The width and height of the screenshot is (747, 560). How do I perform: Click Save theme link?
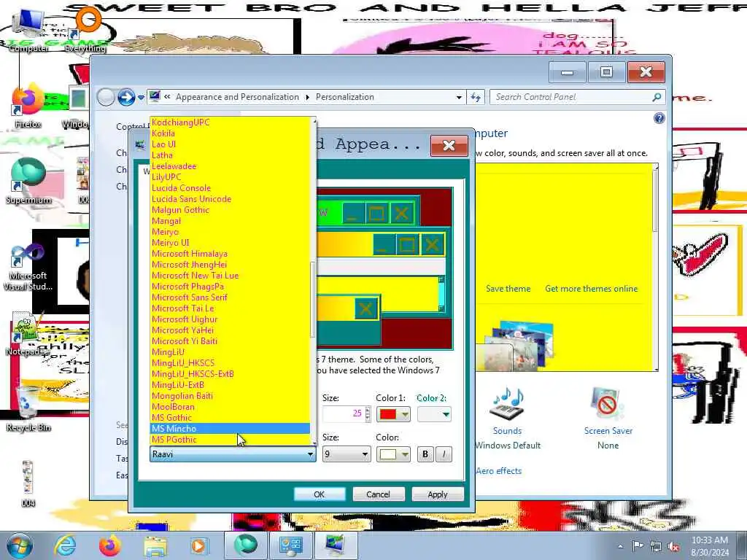coord(508,289)
